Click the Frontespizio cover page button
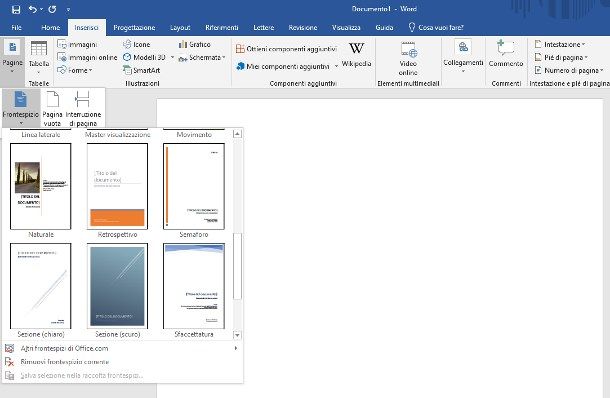 click(x=21, y=108)
